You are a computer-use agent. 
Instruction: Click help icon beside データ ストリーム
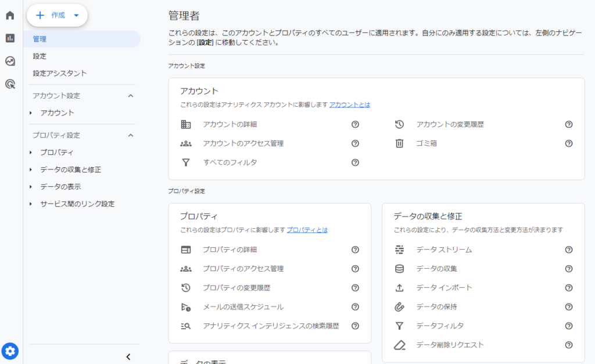[569, 250]
